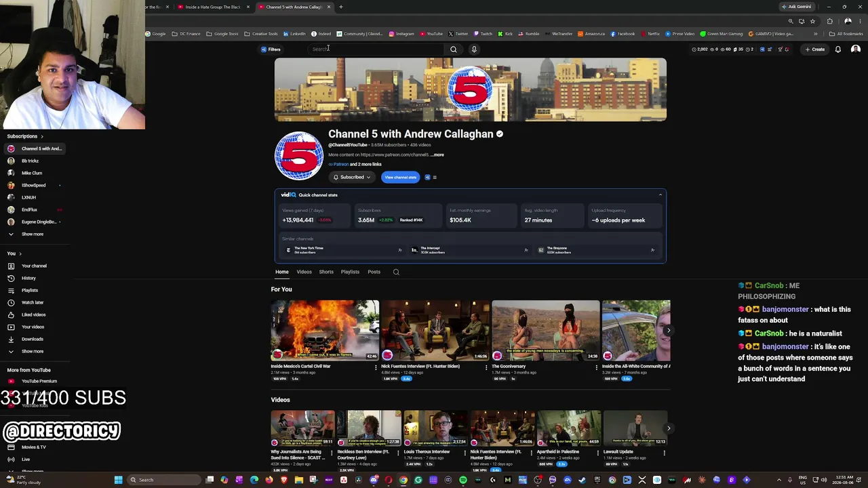Activate voice search microphone icon
The width and height of the screenshot is (868, 488).
click(x=474, y=49)
